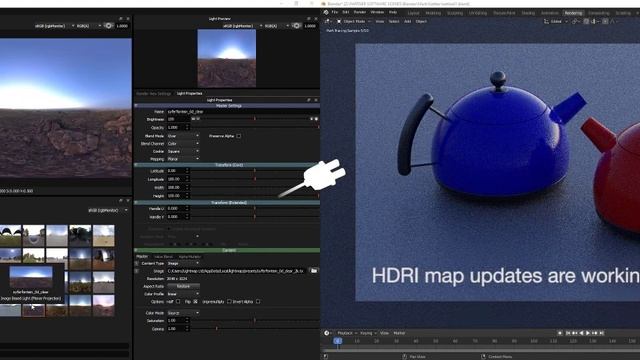
Task: Open Blender's Window menu
Action: pos(377,12)
